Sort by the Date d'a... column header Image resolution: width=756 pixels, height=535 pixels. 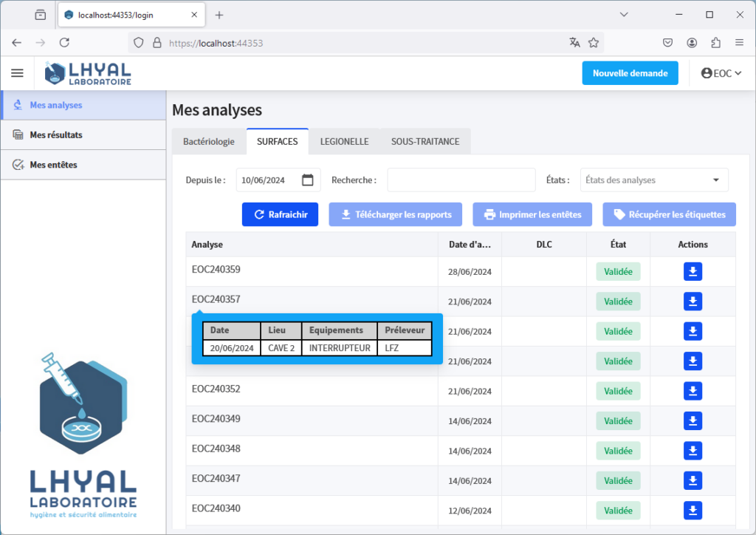470,244
